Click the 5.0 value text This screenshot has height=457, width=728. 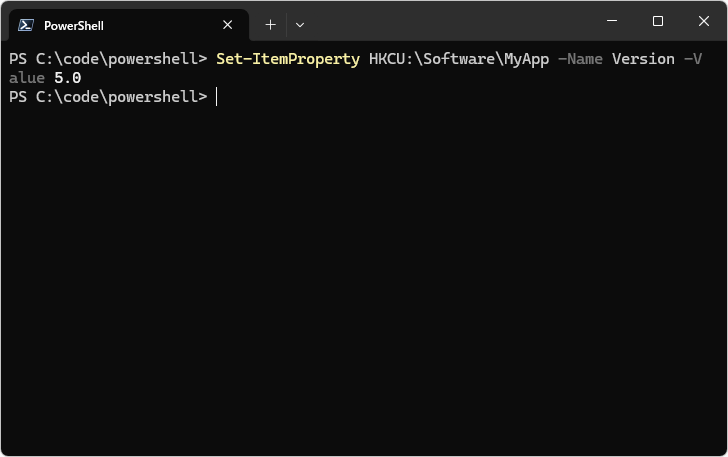[x=68, y=78]
